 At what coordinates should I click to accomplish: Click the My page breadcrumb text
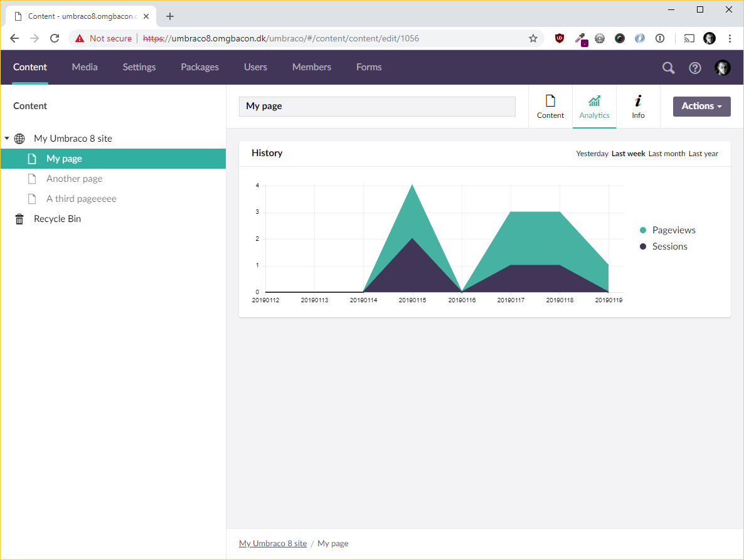332,544
